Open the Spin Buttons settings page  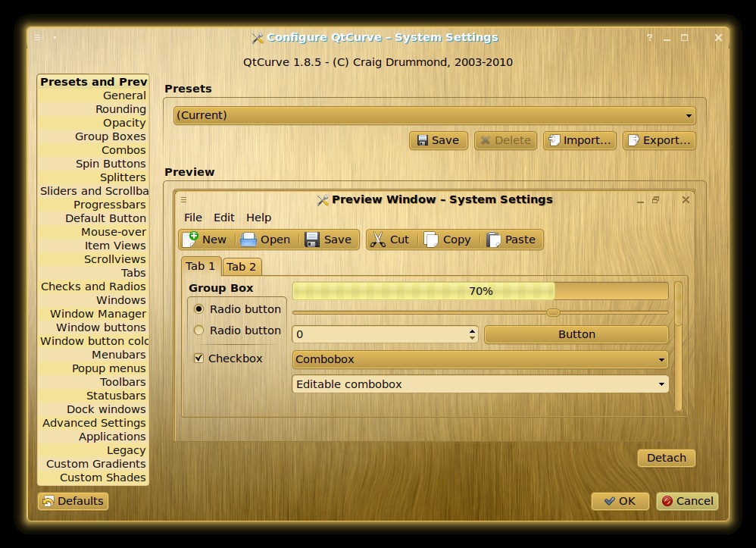92,164
